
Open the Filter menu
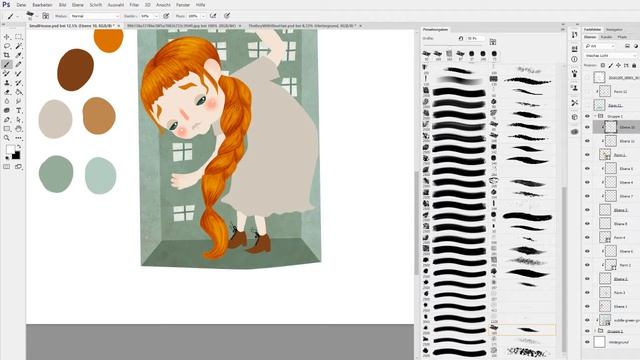[134, 5]
